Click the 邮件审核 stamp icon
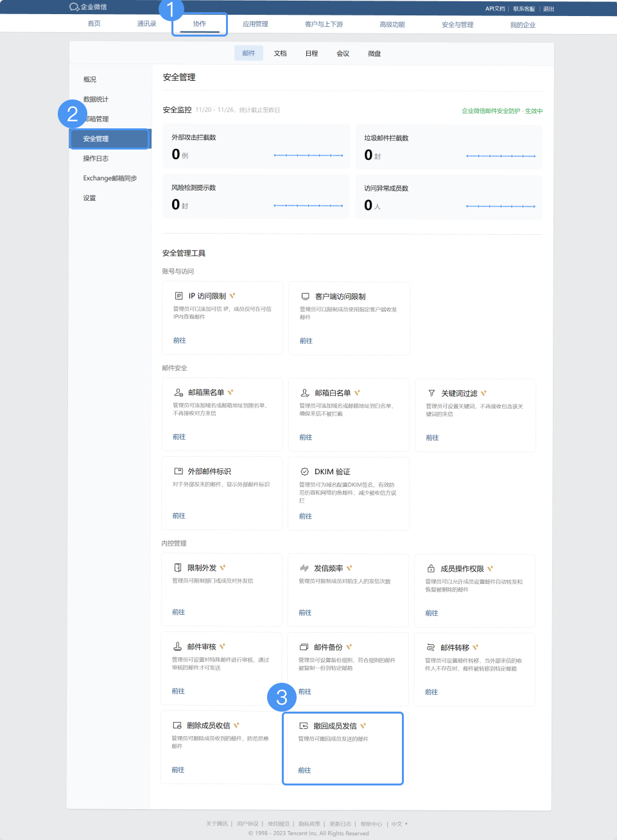 coord(177,646)
